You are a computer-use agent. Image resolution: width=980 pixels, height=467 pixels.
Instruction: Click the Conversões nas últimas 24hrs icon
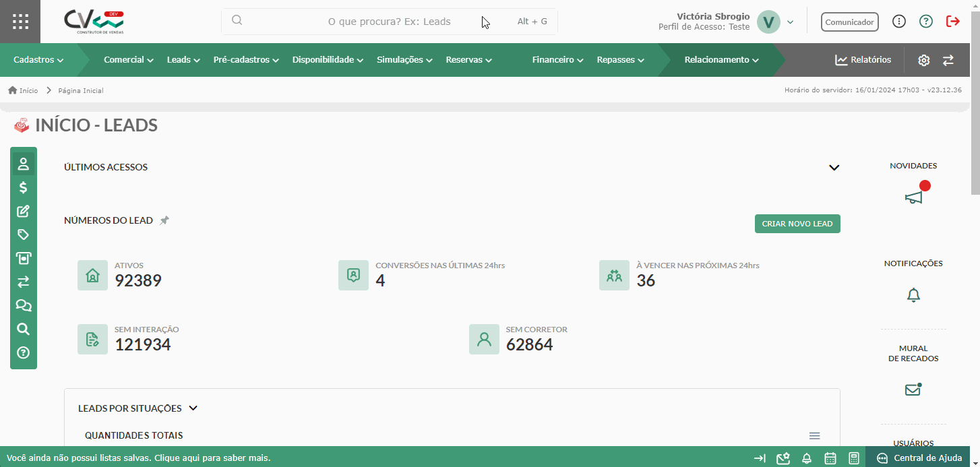click(353, 275)
